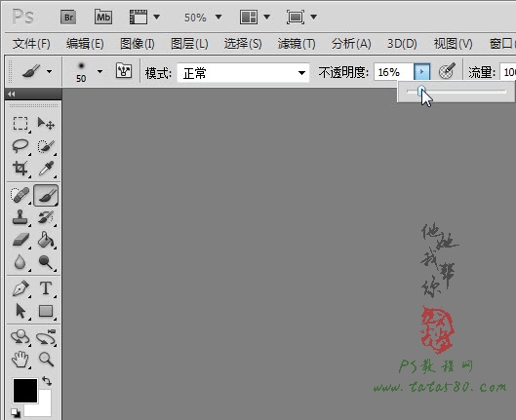The width and height of the screenshot is (516, 420).
Task: Expand the brush preset picker arrow
Action: pos(100,71)
